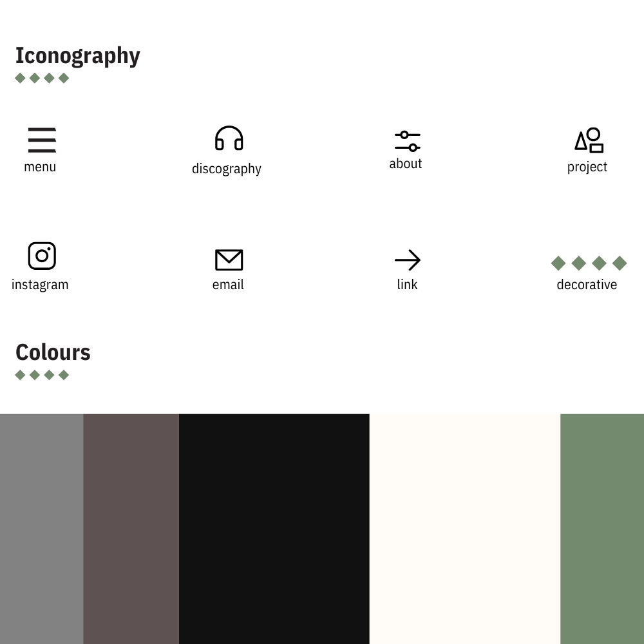Select the discography headphones icon
644x644 pixels.
click(229, 138)
